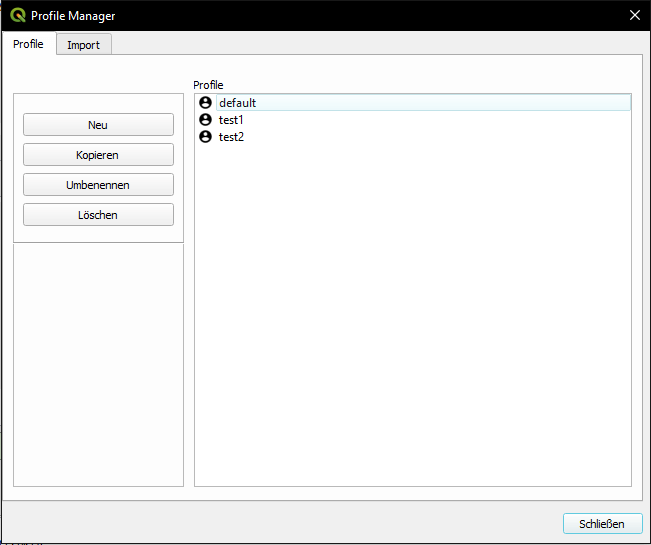651x545 pixels.
Task: Click the Profile label above the list
Action: click(208, 85)
